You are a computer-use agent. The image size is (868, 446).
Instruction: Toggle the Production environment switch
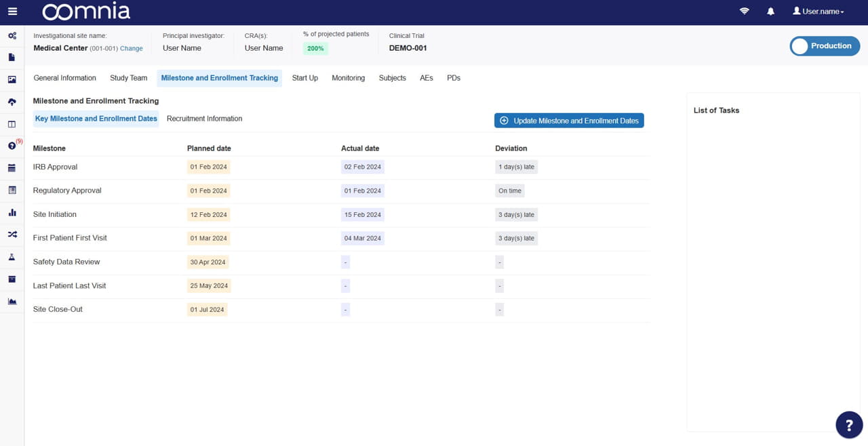point(825,46)
